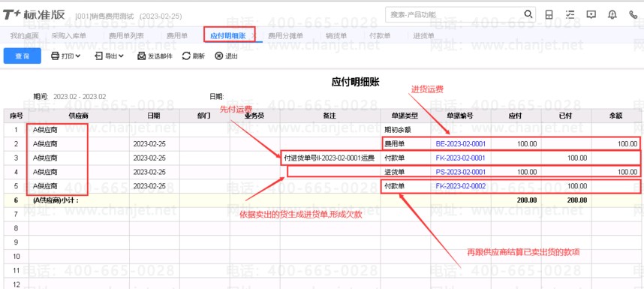Open the task checklist icon
The height and width of the screenshot is (289, 644).
click(570, 14)
